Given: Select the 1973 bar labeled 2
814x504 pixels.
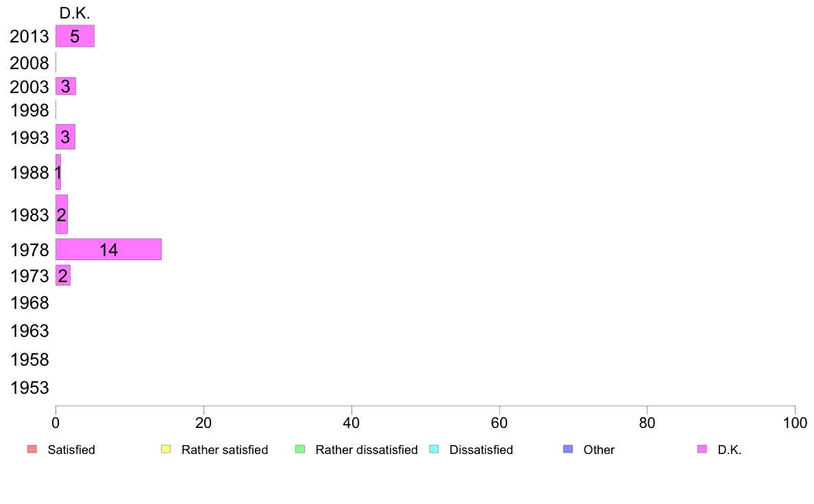Looking at the screenshot, I should 63,275.
